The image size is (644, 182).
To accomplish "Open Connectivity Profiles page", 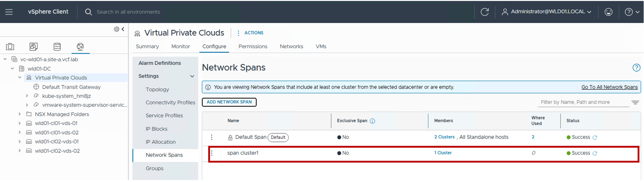I will 170,102.
